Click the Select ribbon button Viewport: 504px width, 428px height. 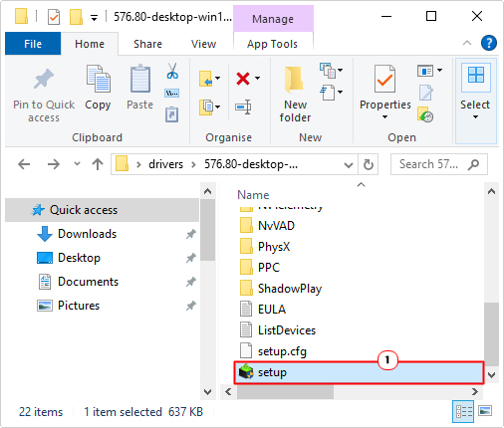475,102
